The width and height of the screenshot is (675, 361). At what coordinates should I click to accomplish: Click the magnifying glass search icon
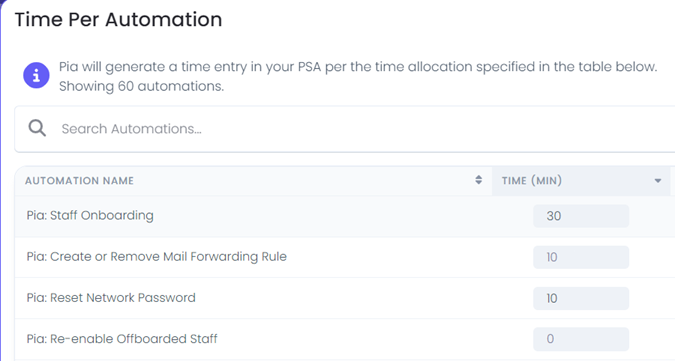[37, 128]
